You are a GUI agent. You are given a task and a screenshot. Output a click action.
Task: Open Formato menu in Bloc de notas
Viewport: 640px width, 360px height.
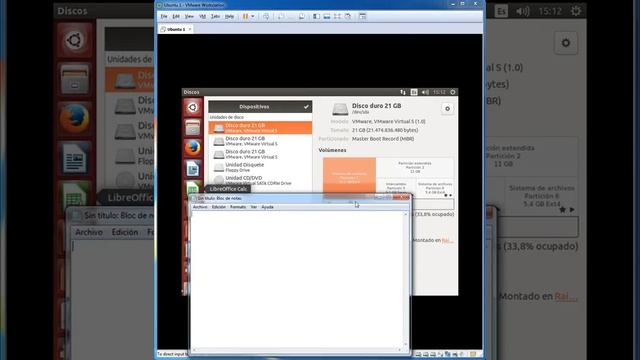(x=238, y=207)
